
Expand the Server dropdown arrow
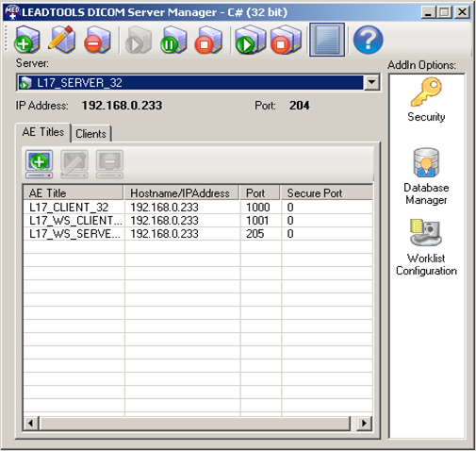[371, 82]
